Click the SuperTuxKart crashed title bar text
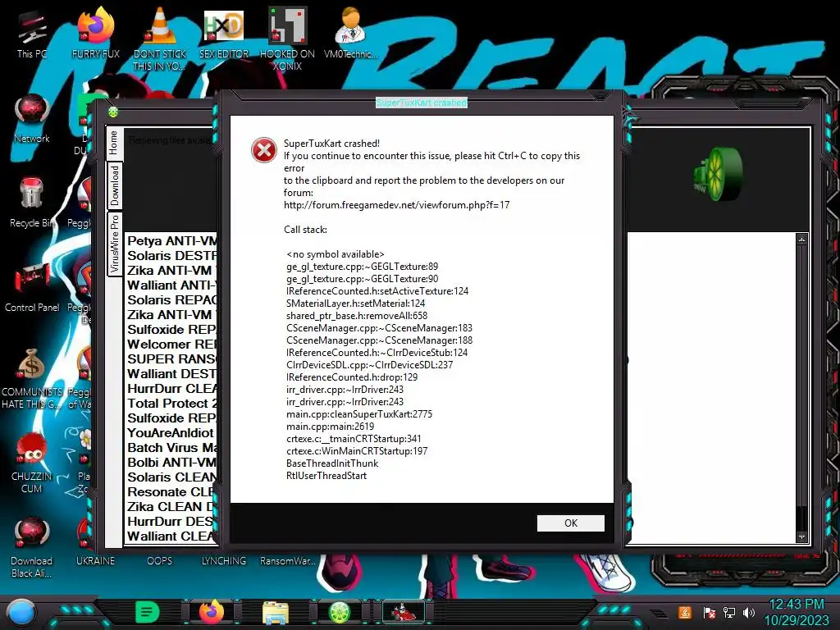Screen dimensions: 840x630 point(422,103)
